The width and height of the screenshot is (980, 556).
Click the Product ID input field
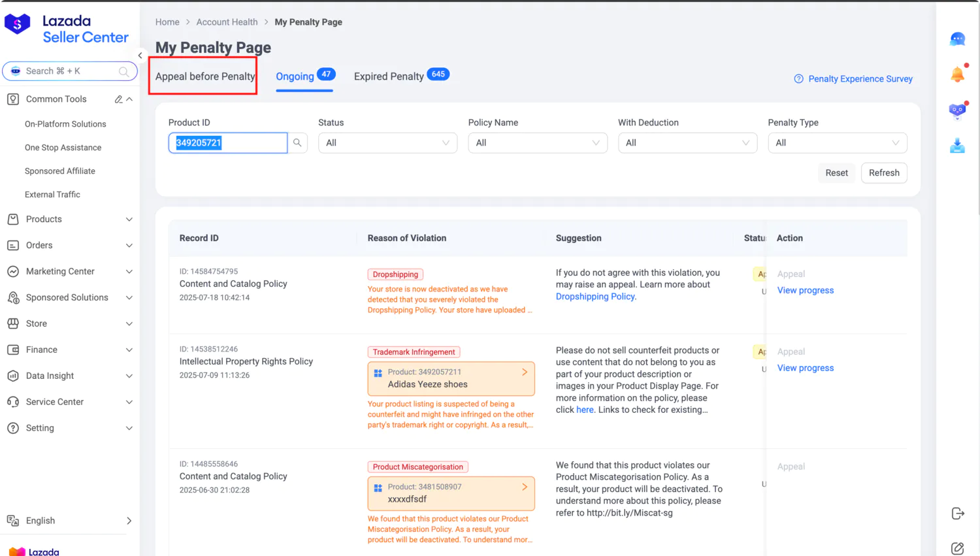click(229, 143)
